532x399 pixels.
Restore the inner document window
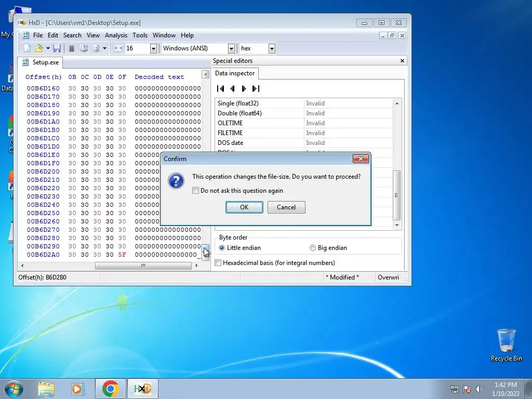[393, 35]
